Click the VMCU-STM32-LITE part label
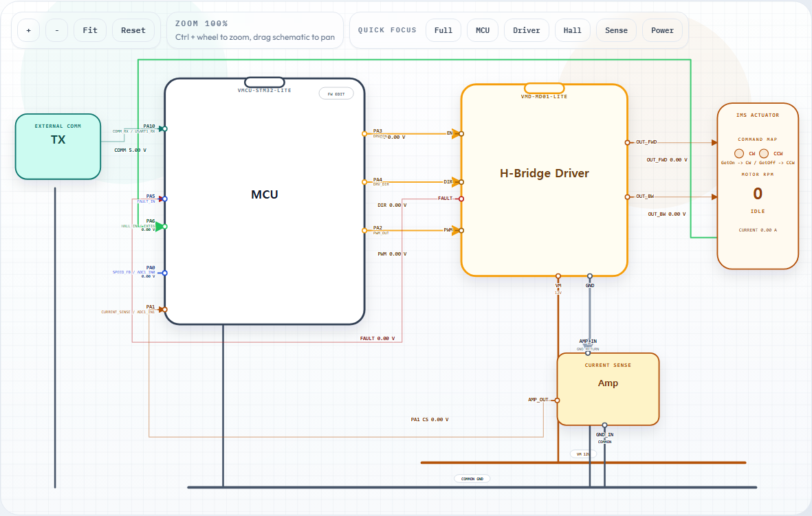The width and height of the screenshot is (812, 516). tap(265, 91)
